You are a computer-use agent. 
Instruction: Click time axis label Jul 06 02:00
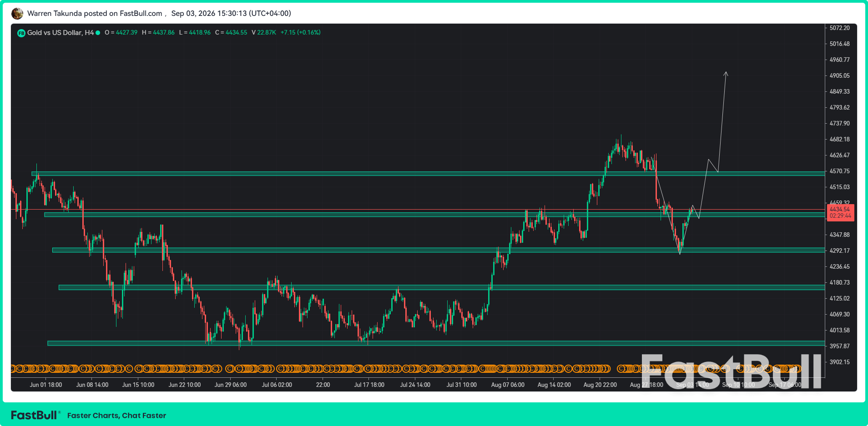click(x=277, y=385)
